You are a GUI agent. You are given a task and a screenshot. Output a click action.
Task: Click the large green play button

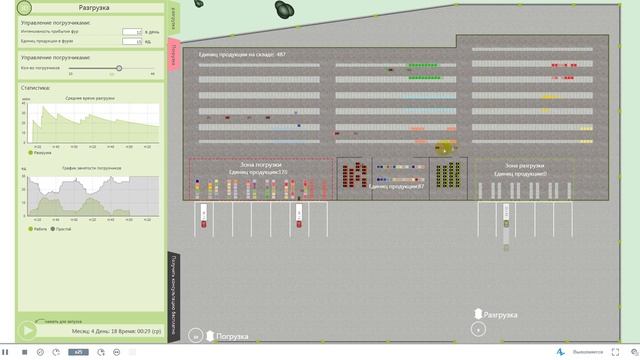tap(28, 330)
